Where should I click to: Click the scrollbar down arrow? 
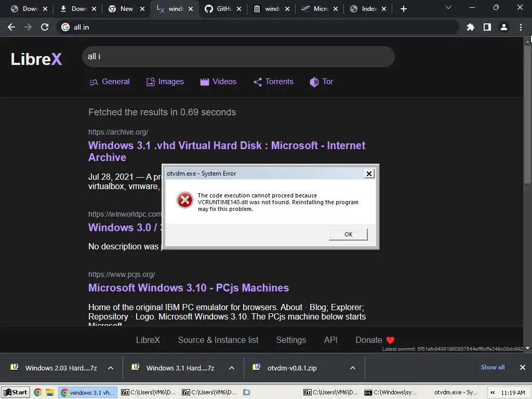pos(528,348)
